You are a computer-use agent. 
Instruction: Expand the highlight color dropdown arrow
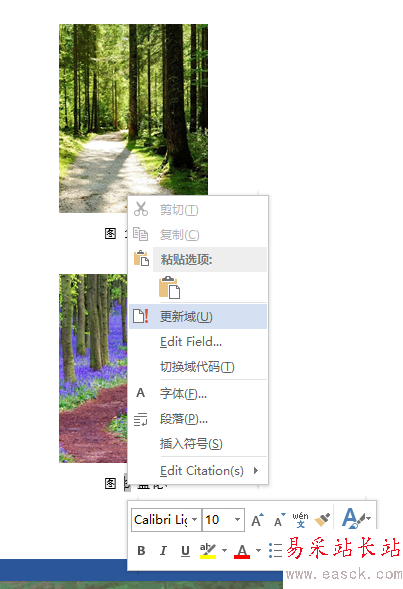(225, 551)
